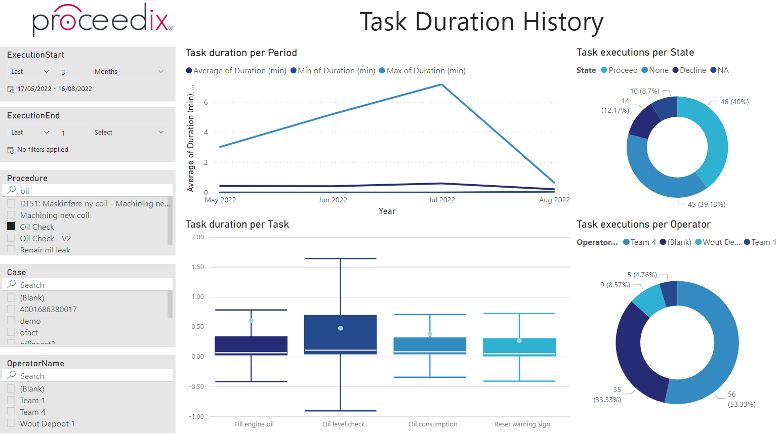Check the demo case checkbox
The width and height of the screenshot is (780, 435).
pos(11,321)
